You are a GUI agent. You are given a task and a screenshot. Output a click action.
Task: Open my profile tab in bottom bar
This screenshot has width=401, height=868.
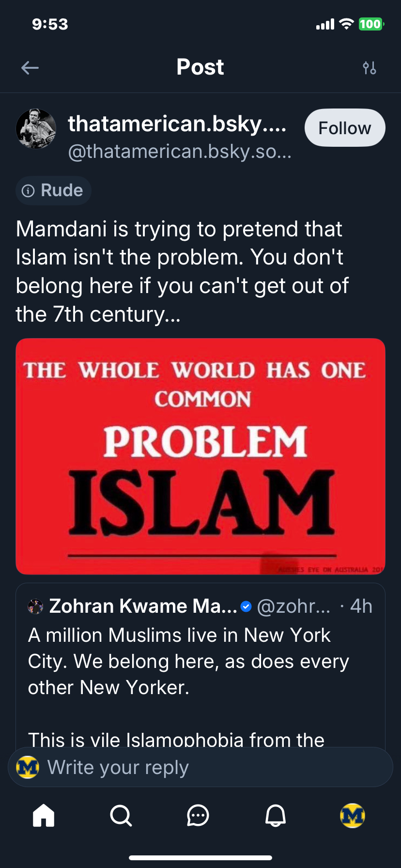353,815
